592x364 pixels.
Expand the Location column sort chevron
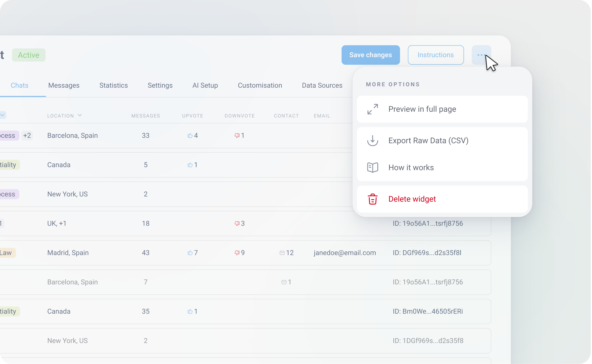tap(80, 115)
